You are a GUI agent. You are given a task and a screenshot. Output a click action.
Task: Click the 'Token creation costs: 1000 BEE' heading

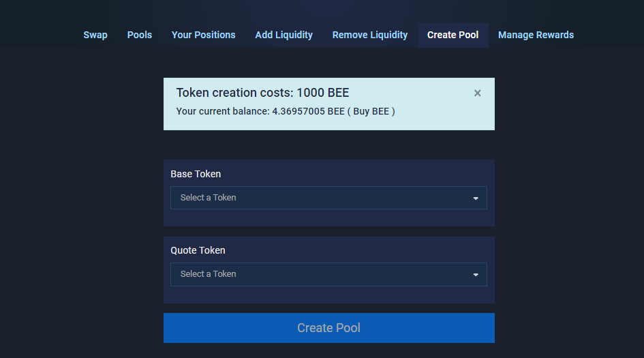coord(262,93)
